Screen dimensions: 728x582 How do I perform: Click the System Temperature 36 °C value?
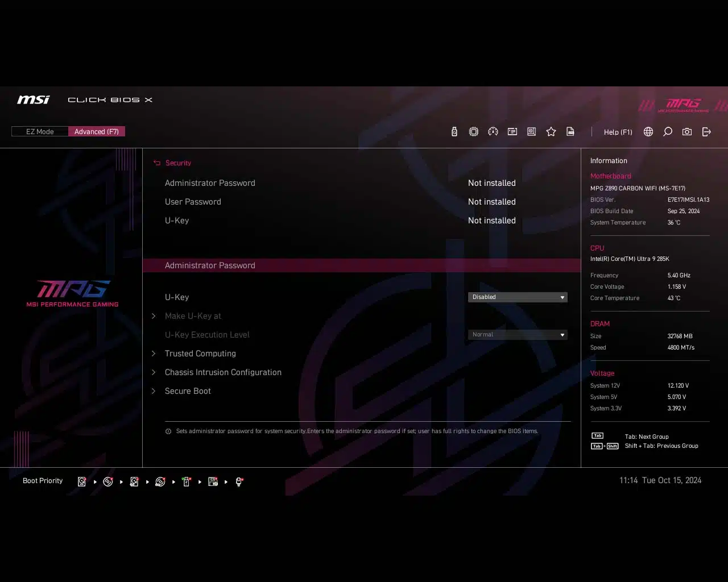coord(674,222)
